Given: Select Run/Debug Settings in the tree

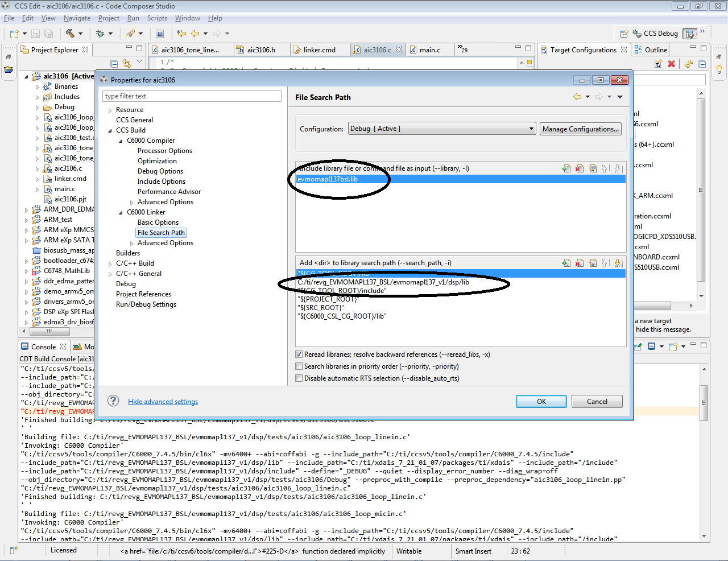Looking at the screenshot, I should tap(146, 304).
